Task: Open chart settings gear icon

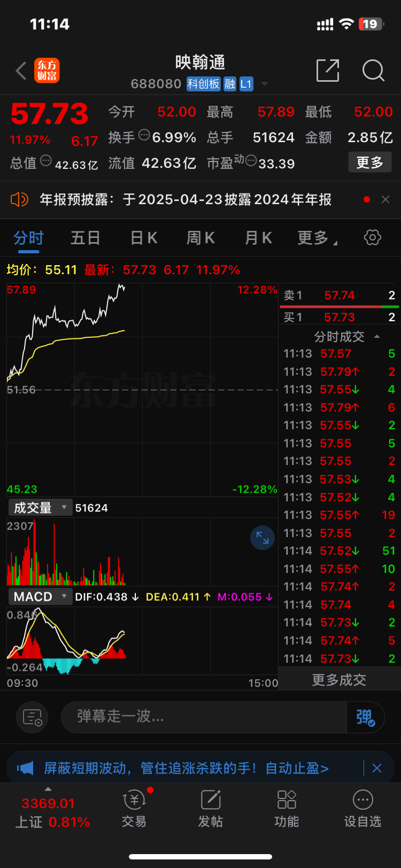Action: [x=372, y=237]
